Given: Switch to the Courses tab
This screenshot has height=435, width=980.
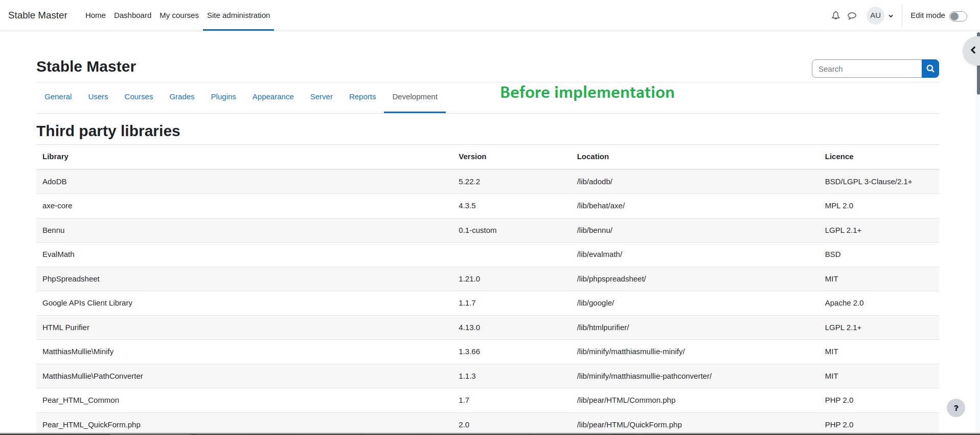Looking at the screenshot, I should point(139,97).
